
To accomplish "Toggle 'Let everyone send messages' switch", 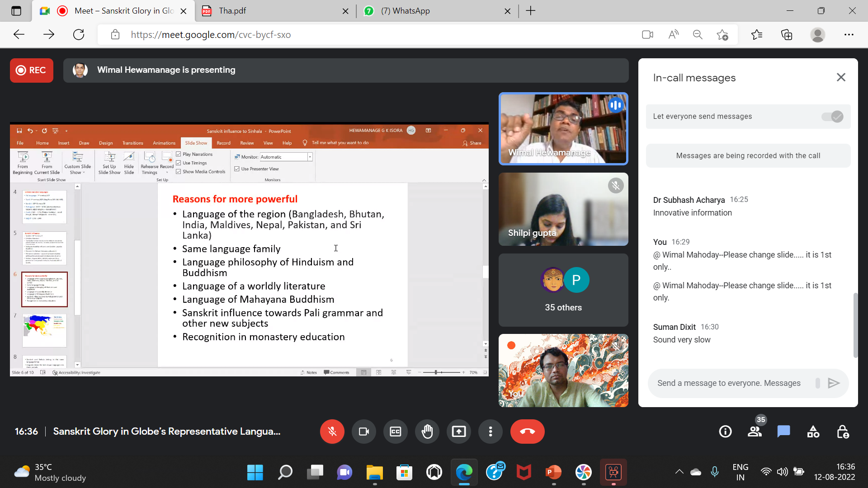I will coord(832,117).
